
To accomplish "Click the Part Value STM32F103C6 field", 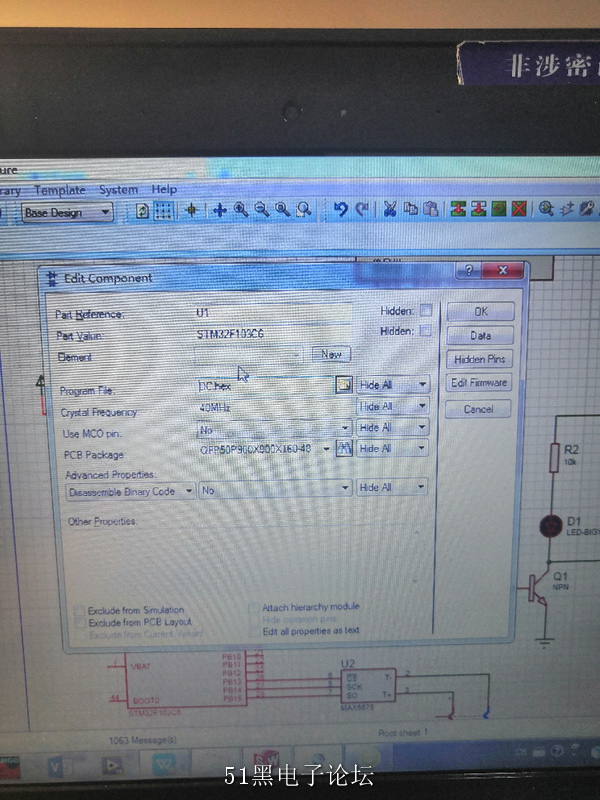I will [x=273, y=334].
